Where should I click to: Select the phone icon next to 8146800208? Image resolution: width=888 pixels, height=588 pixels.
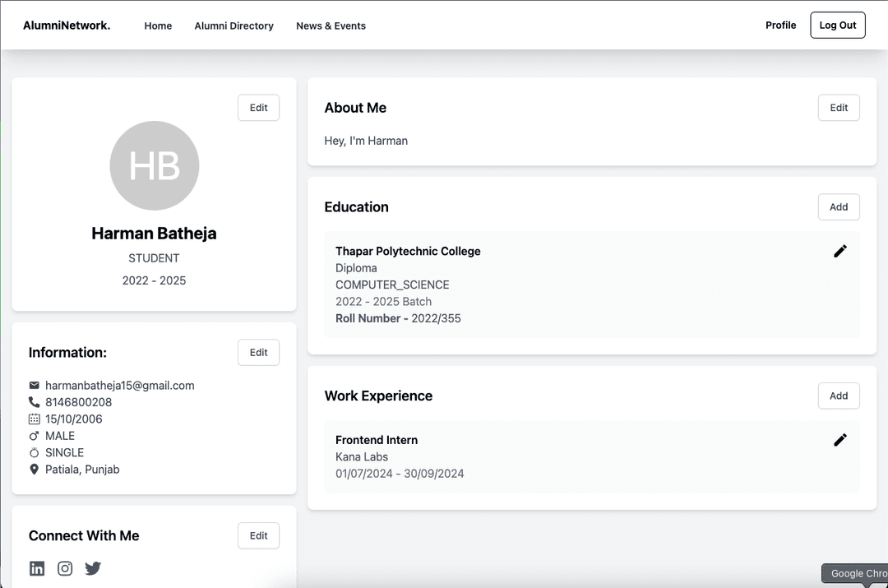coord(34,402)
